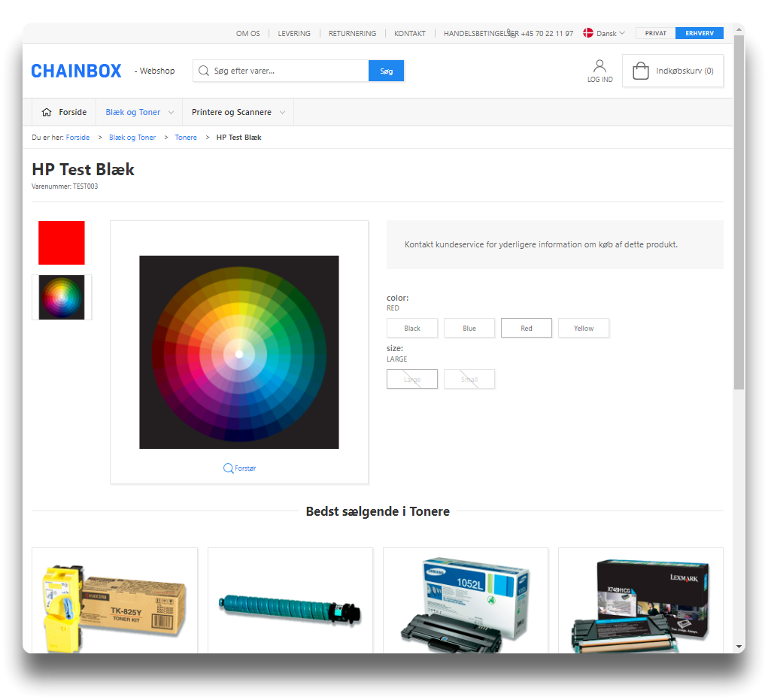
Task: Switch to ERHVERV customer mode
Action: pyautogui.click(x=699, y=33)
